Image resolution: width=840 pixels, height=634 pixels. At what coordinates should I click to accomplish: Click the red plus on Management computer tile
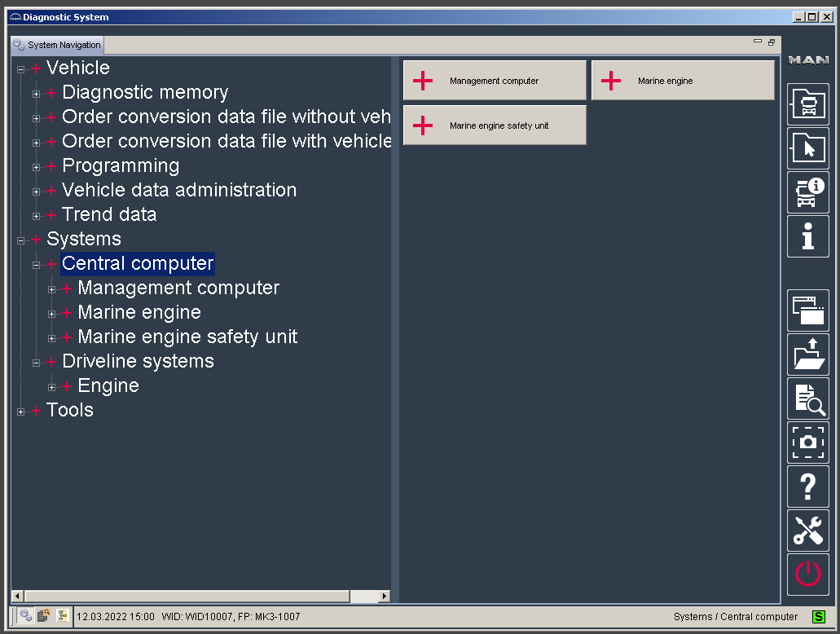pos(423,81)
